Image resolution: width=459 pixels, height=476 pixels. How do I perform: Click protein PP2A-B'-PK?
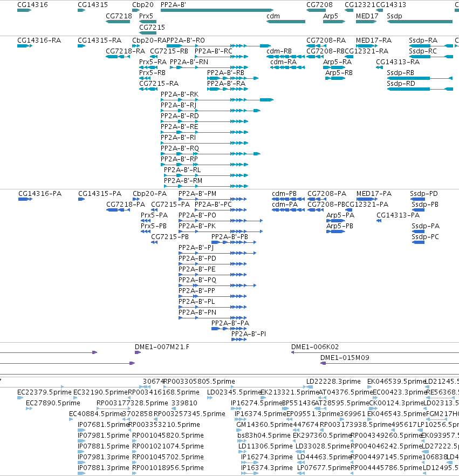click(197, 226)
